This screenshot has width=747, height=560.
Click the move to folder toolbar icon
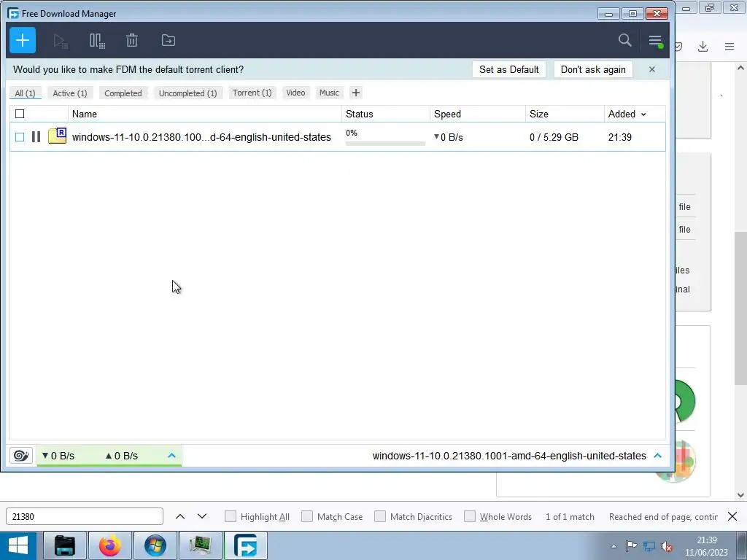[169, 41]
